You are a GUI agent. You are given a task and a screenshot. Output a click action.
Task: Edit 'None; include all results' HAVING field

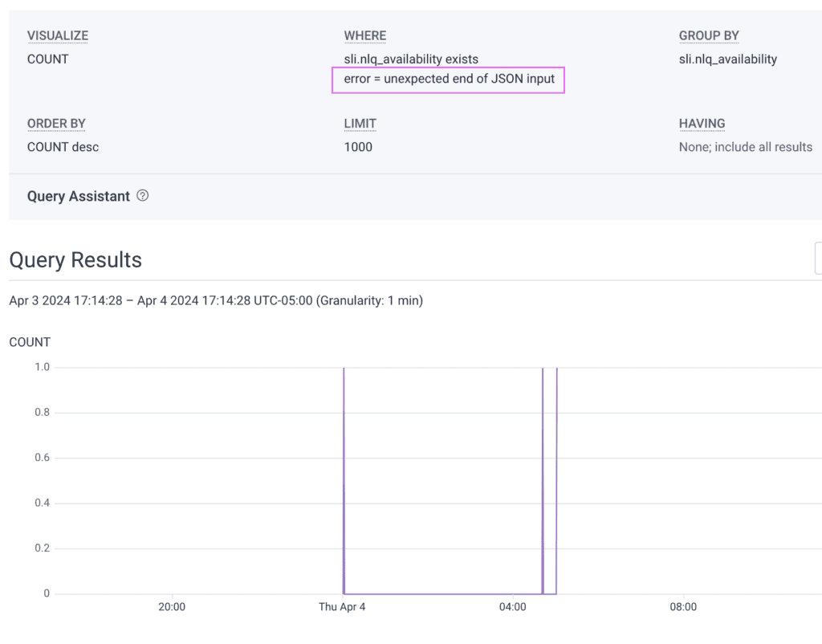pyautogui.click(x=745, y=147)
